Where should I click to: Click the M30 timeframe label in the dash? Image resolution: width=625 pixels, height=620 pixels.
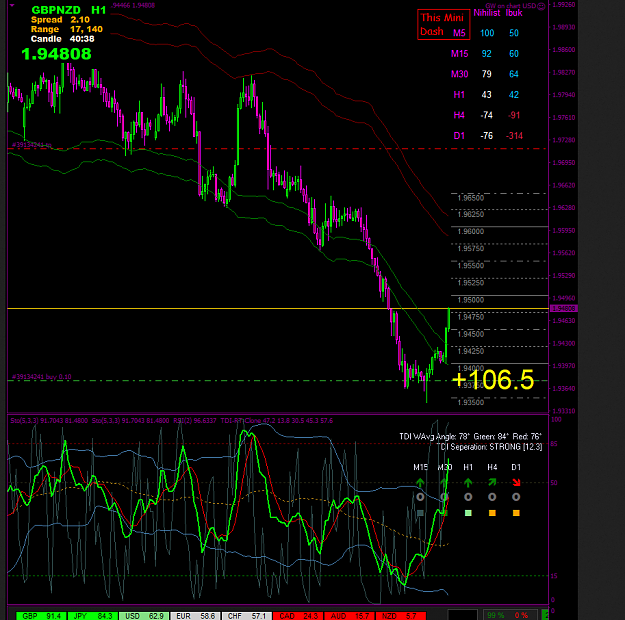pos(459,74)
